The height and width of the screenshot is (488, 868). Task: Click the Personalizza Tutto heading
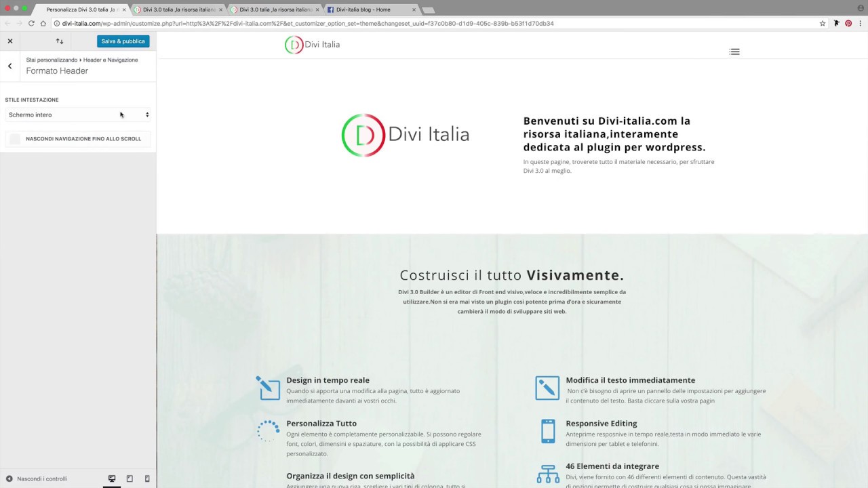[321, 423]
